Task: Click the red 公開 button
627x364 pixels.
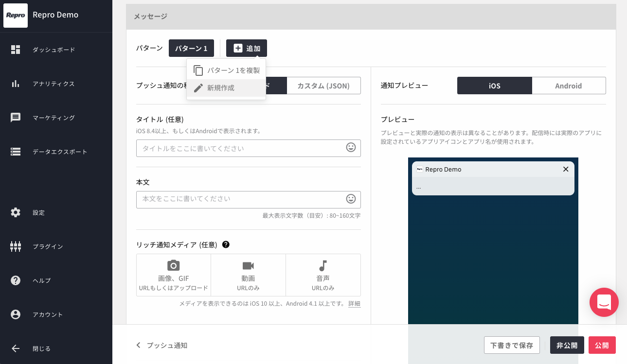Action: (602, 345)
